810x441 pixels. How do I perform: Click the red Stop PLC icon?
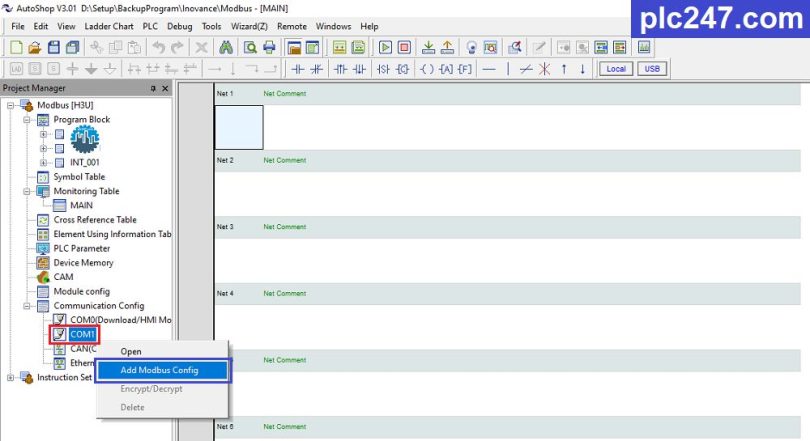point(404,48)
